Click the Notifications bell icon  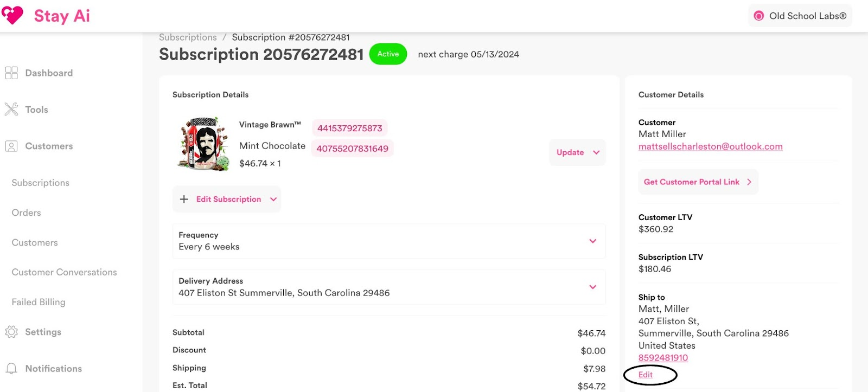pos(11,369)
